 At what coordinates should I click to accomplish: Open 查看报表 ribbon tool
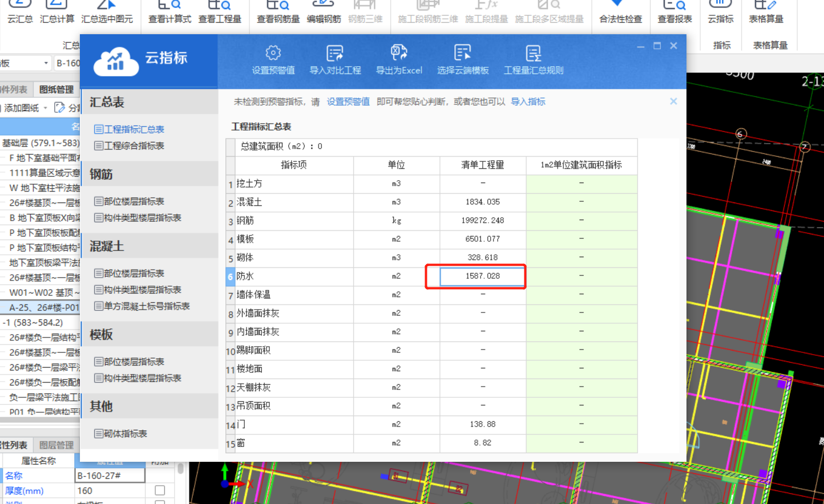pyautogui.click(x=674, y=12)
